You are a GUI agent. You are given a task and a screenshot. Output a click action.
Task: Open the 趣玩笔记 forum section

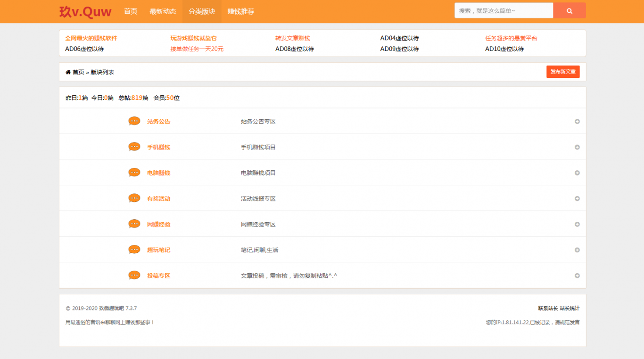(x=158, y=250)
